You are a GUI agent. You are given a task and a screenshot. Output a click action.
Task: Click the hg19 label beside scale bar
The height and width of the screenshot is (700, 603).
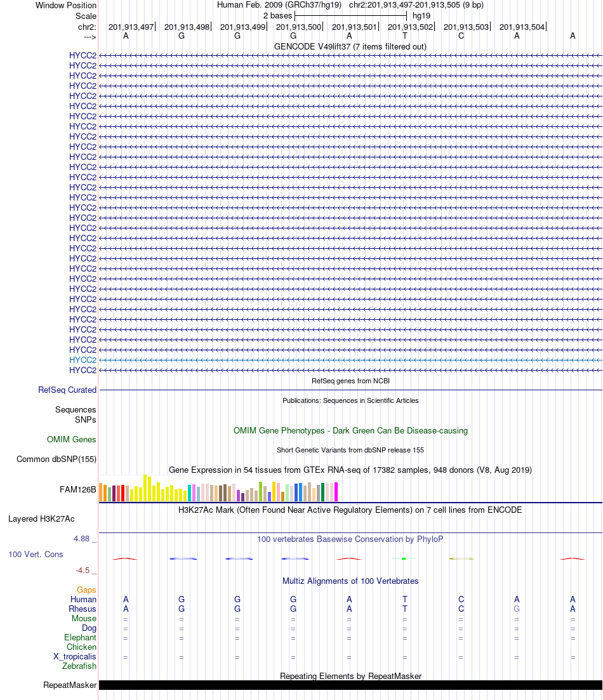click(421, 16)
